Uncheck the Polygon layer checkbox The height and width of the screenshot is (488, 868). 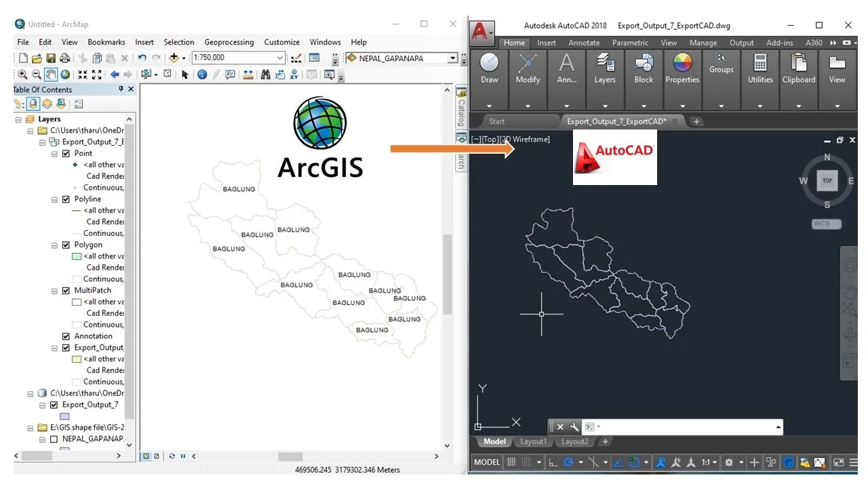point(66,245)
